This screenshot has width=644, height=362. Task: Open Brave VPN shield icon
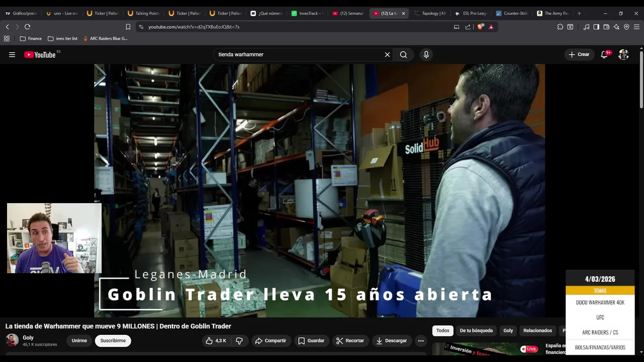626,27
